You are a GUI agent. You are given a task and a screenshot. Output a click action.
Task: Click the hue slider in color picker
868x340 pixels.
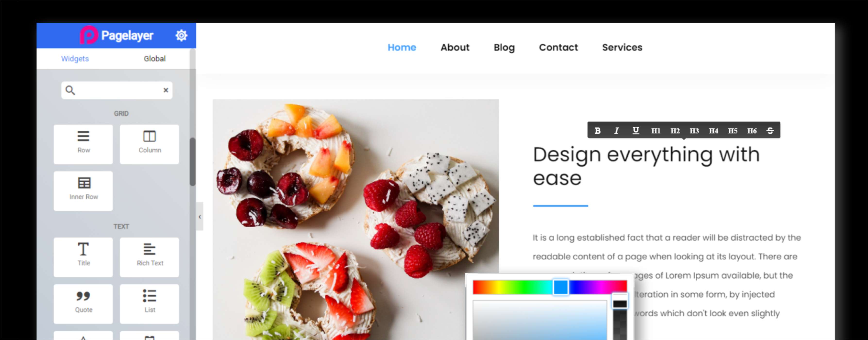pos(550,287)
